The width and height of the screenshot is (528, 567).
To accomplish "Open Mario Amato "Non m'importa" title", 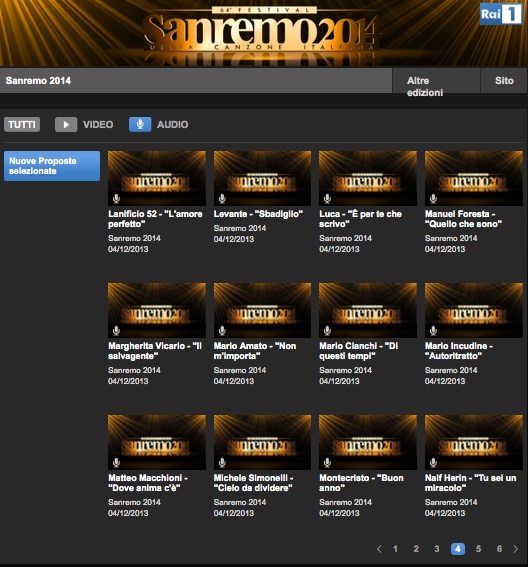I will coord(255,351).
